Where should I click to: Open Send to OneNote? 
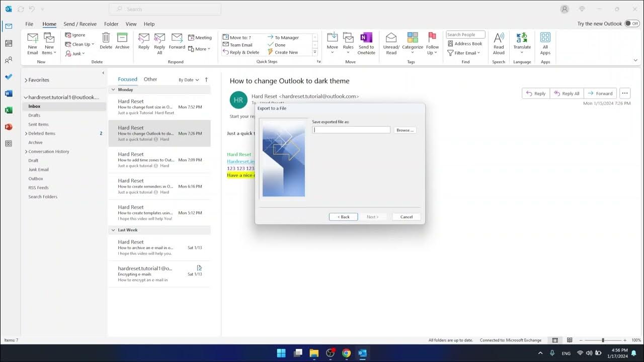pyautogui.click(x=366, y=43)
